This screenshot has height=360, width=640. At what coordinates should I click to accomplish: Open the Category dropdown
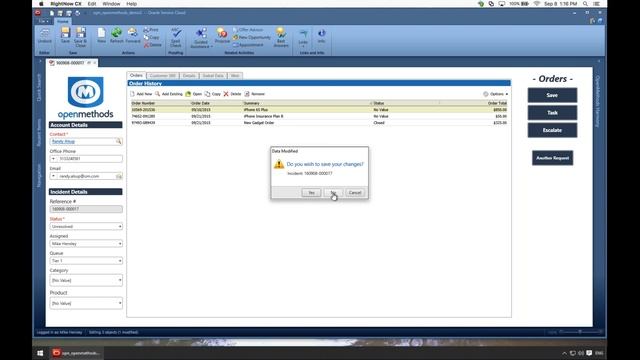(120, 280)
